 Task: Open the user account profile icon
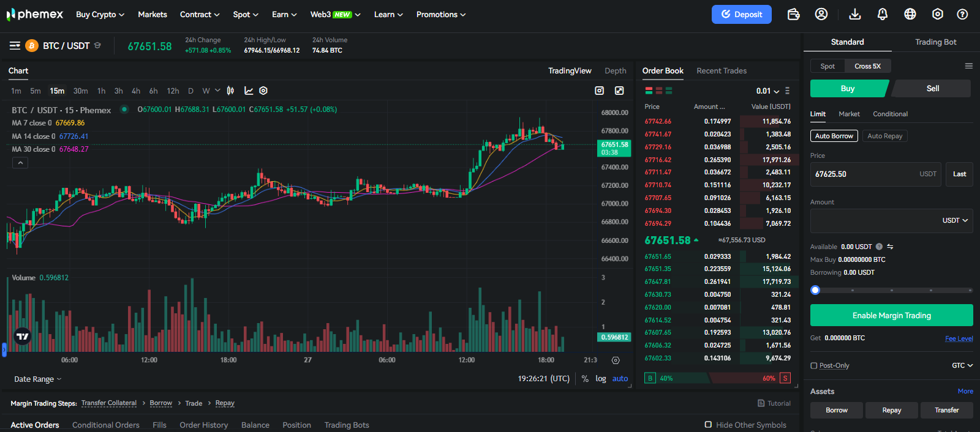821,14
